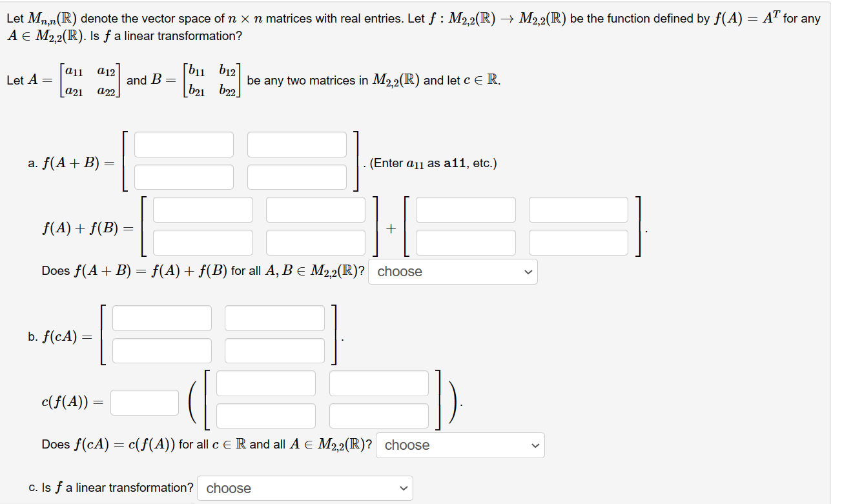Screen dimensions: 853x504
Task: Click the top-left entry box of f(A+B)
Action: (183, 144)
